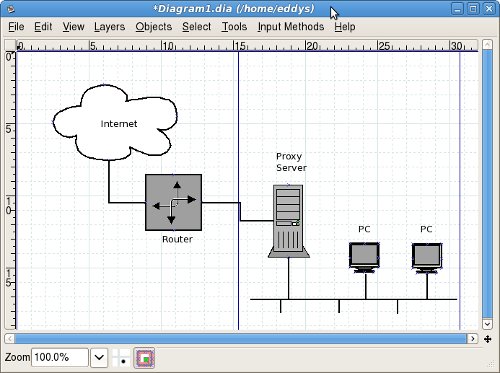Open the Edit menu

[43, 27]
